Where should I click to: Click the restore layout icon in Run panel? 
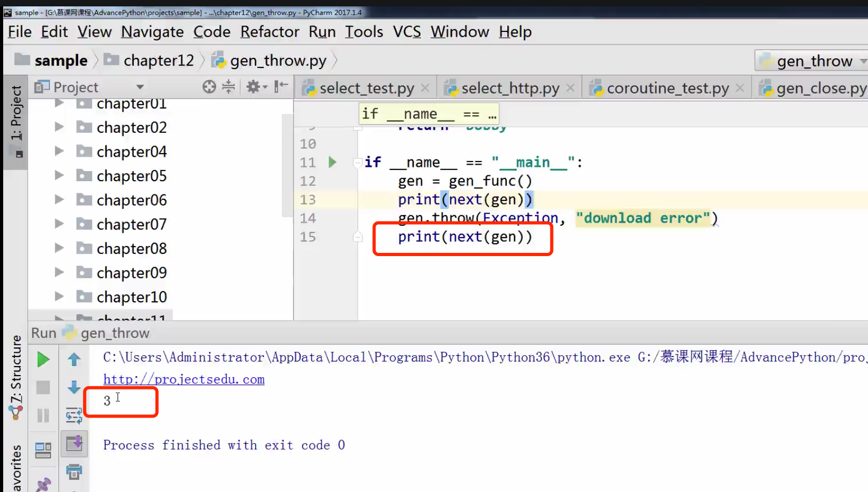point(43,450)
